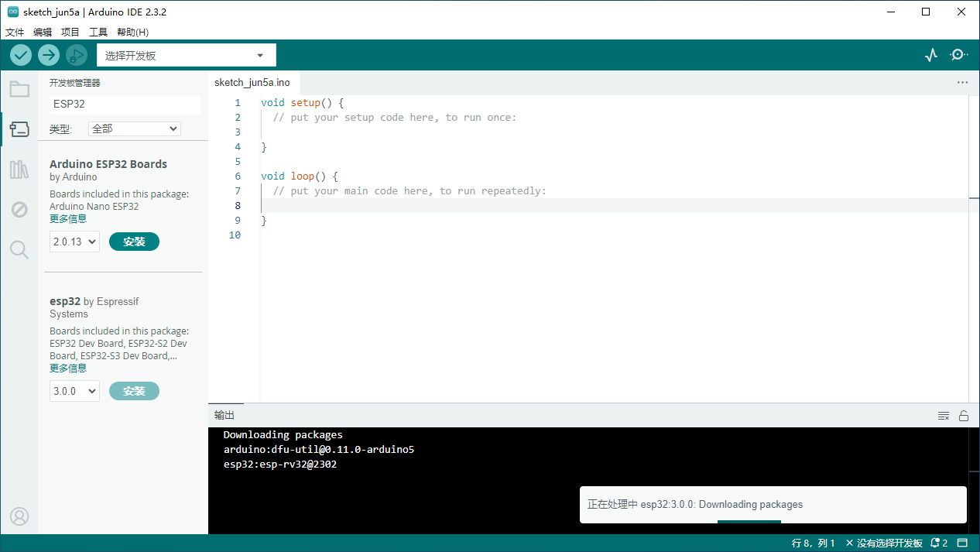Open the Debug sidebar icon

(19, 209)
